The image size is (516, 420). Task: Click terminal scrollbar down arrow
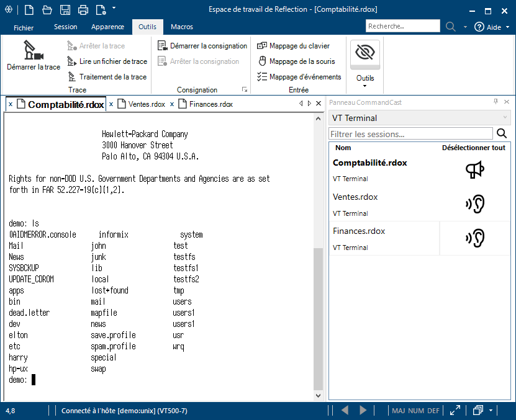point(318,396)
